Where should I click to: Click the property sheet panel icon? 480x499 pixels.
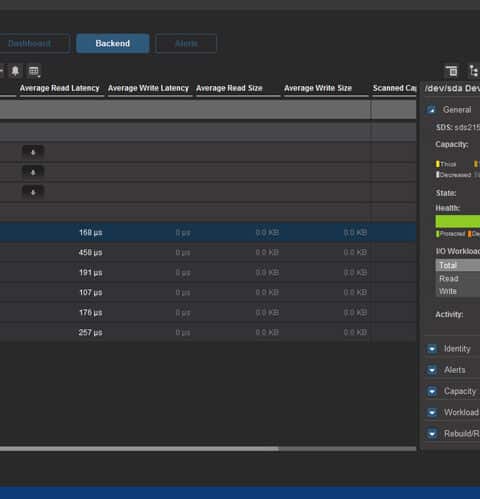[x=452, y=71]
